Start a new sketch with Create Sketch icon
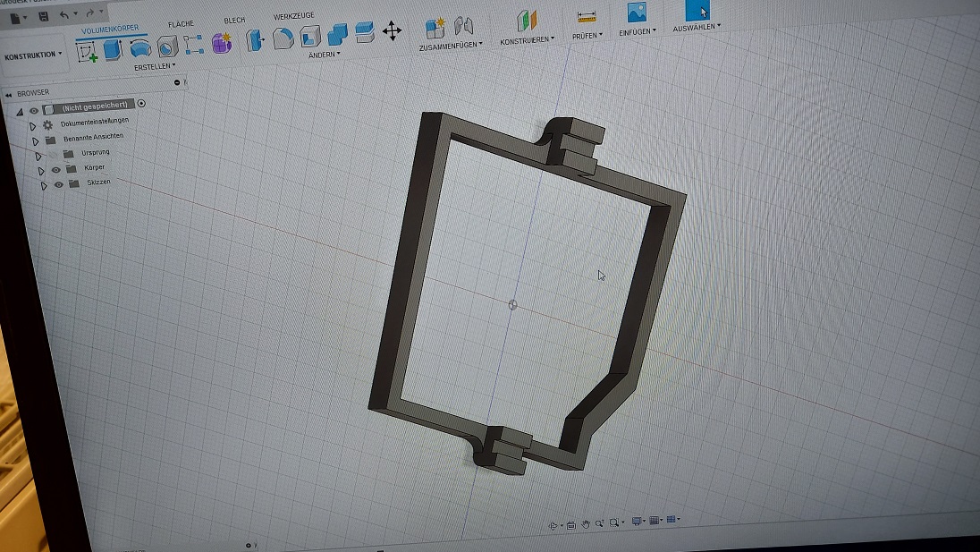 coord(87,51)
